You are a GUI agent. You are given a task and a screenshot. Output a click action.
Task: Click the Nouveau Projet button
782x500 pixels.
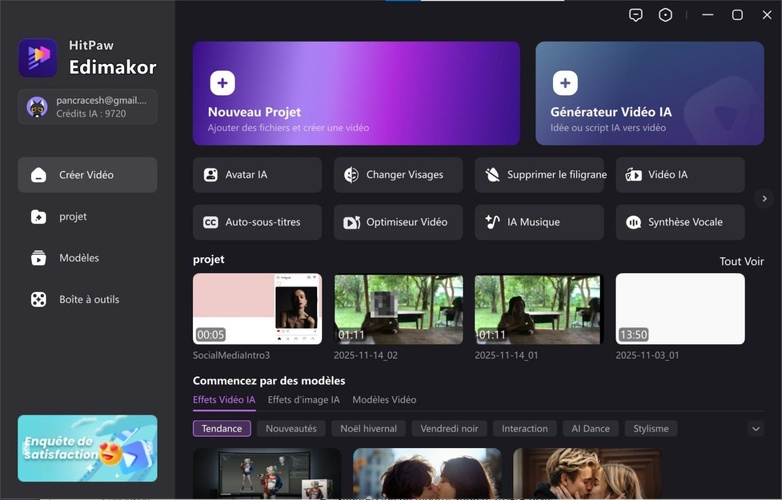point(356,93)
